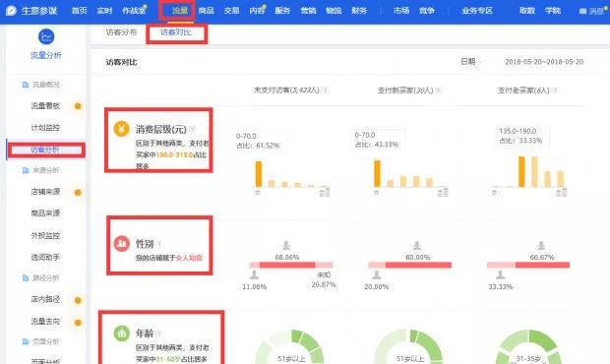Switch to the 访客对比 tab

click(x=176, y=32)
